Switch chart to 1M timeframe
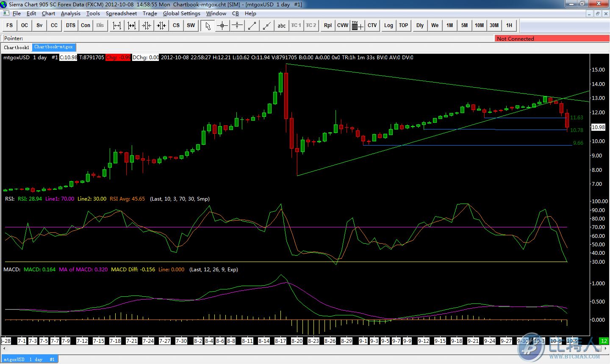Image resolution: width=610 pixels, height=364 pixels. tap(450, 25)
